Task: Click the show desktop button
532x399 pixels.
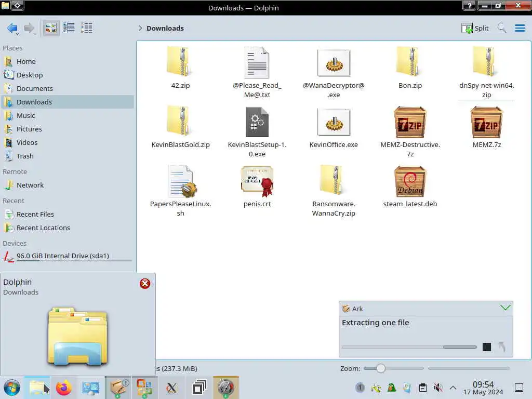Action: coord(519,388)
